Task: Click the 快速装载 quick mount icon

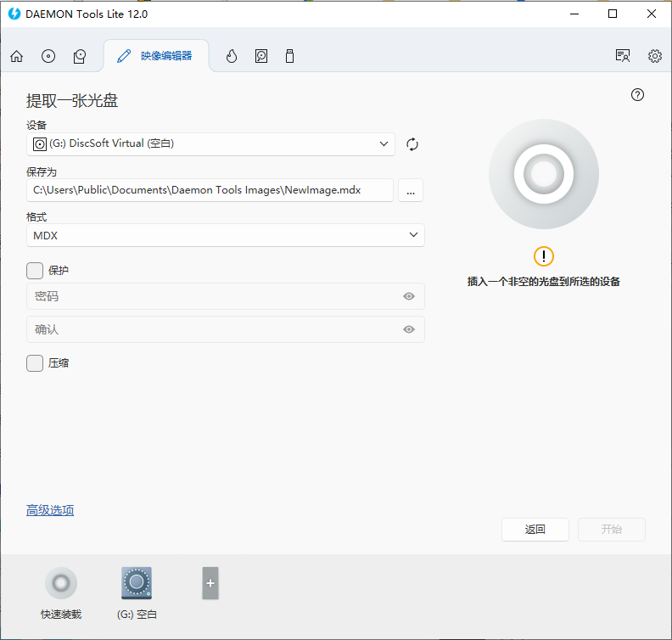Action: coord(61,583)
